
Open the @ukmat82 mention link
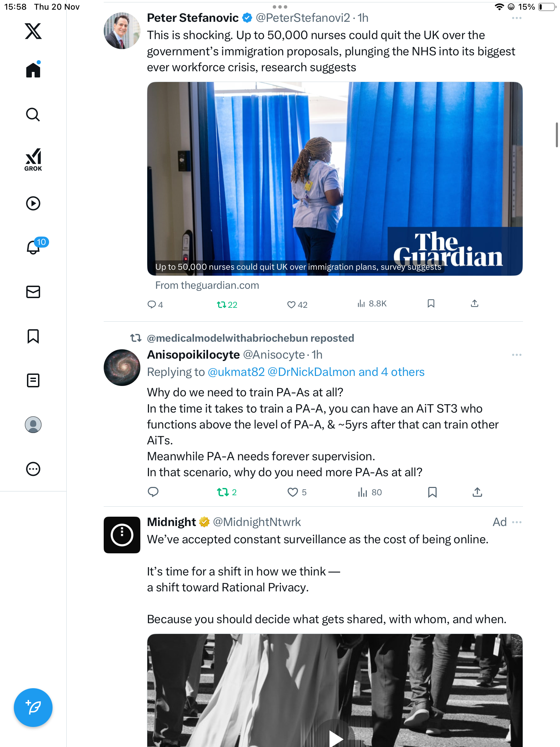pyautogui.click(x=236, y=372)
